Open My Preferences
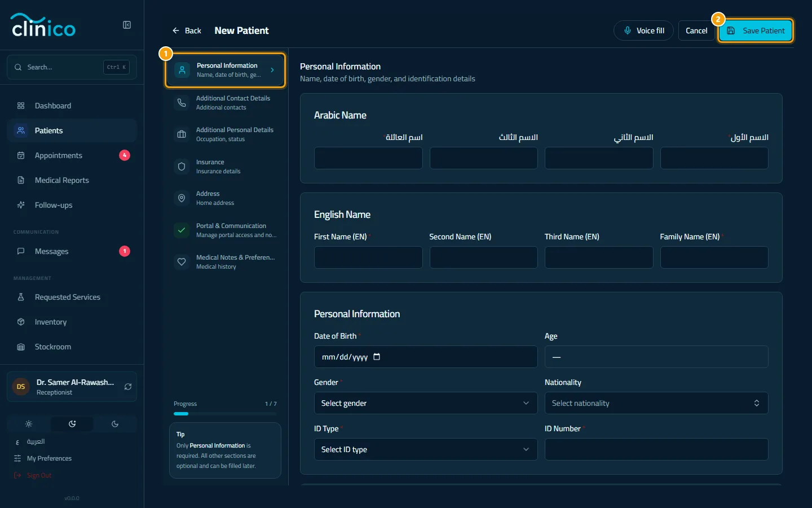This screenshot has width=812, height=508. tap(49, 458)
